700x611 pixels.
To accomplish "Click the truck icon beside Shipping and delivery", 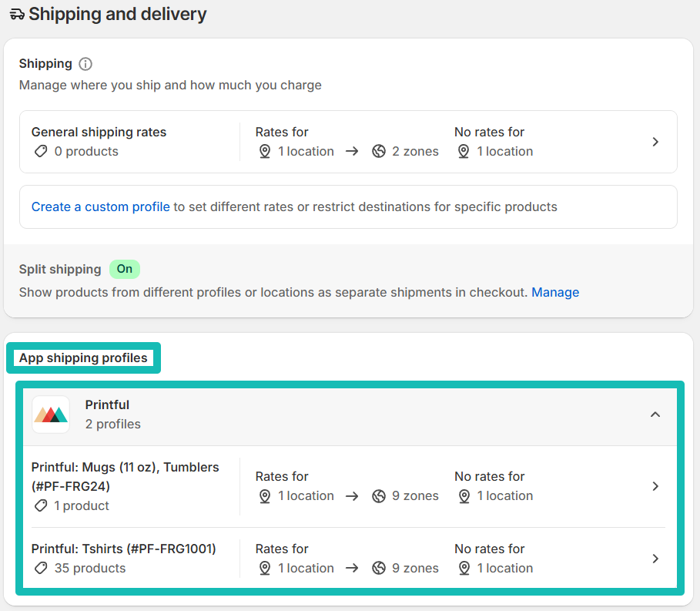I will click(x=16, y=13).
